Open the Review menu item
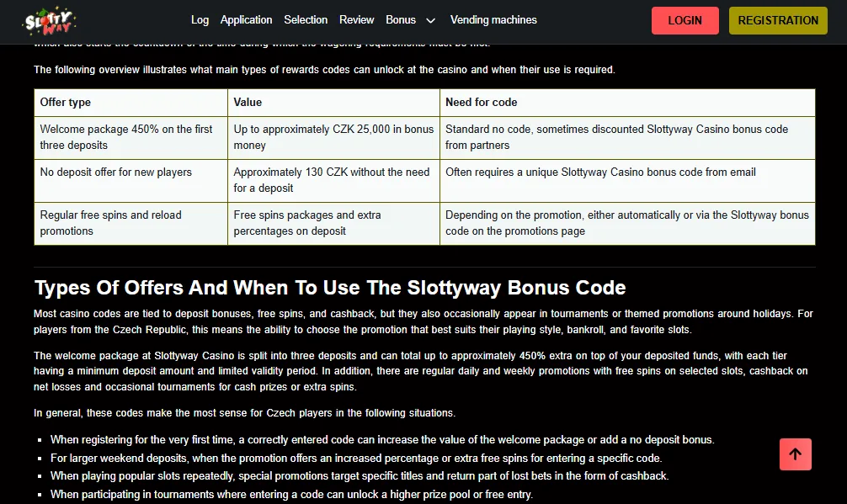Image resolution: width=847 pixels, height=504 pixels. (356, 20)
